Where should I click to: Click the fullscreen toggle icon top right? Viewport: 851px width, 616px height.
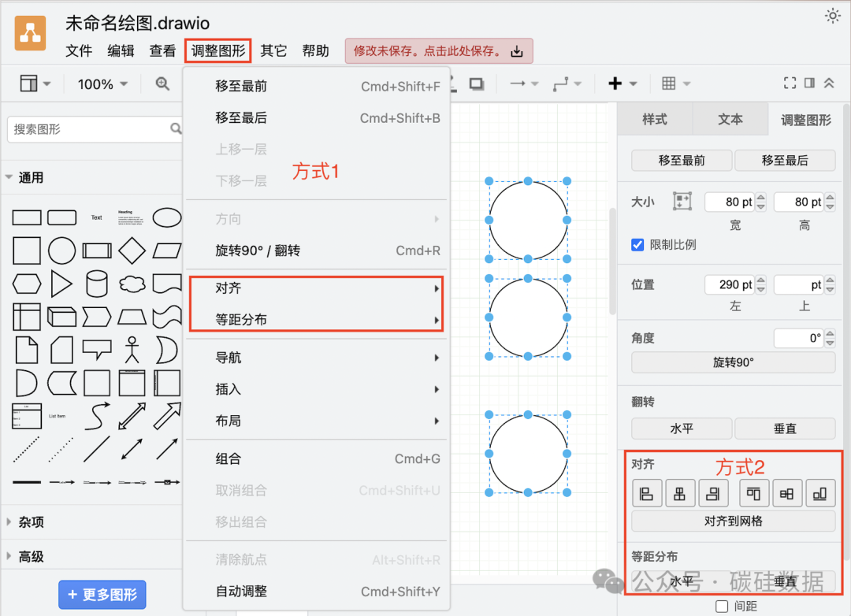click(x=790, y=82)
